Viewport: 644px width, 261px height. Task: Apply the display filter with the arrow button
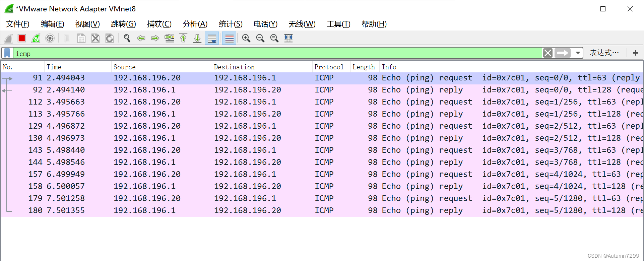coord(563,53)
